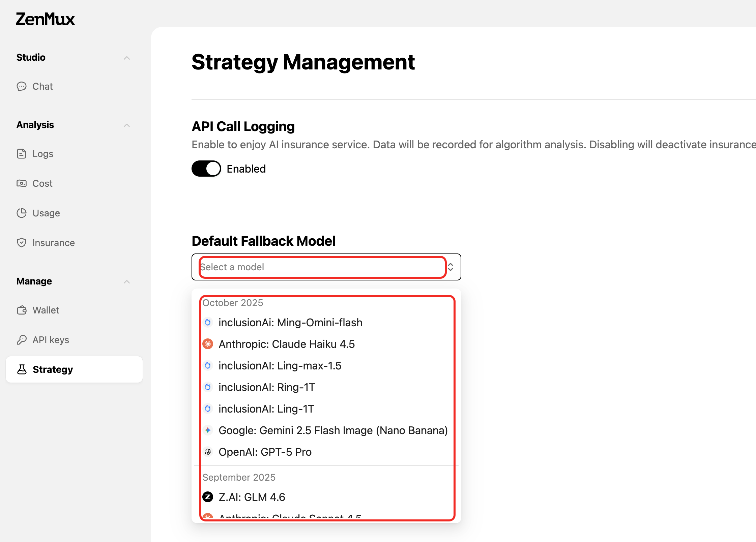Screen dimensions: 756x542
Task: Collapse the Manage section chevron
Action: [127, 281]
